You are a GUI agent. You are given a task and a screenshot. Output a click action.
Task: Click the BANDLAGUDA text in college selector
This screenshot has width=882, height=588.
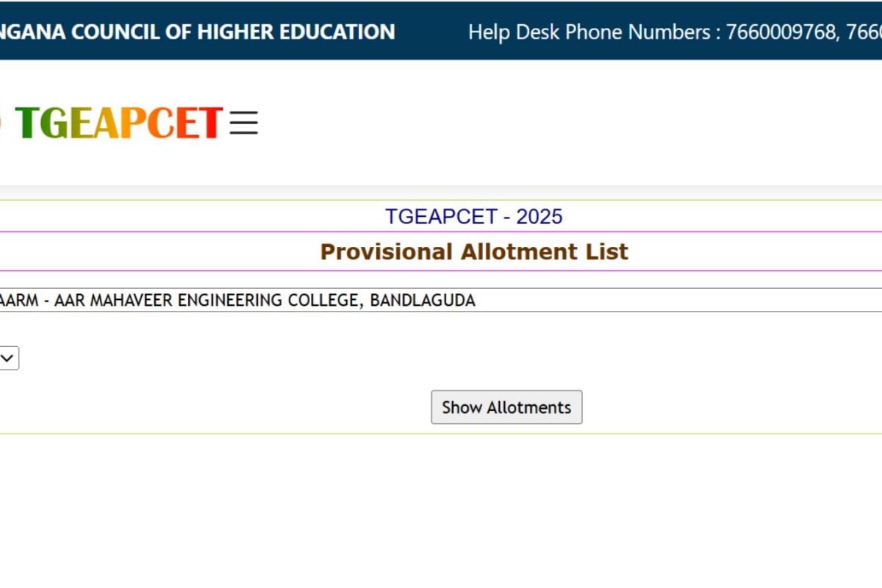(423, 301)
